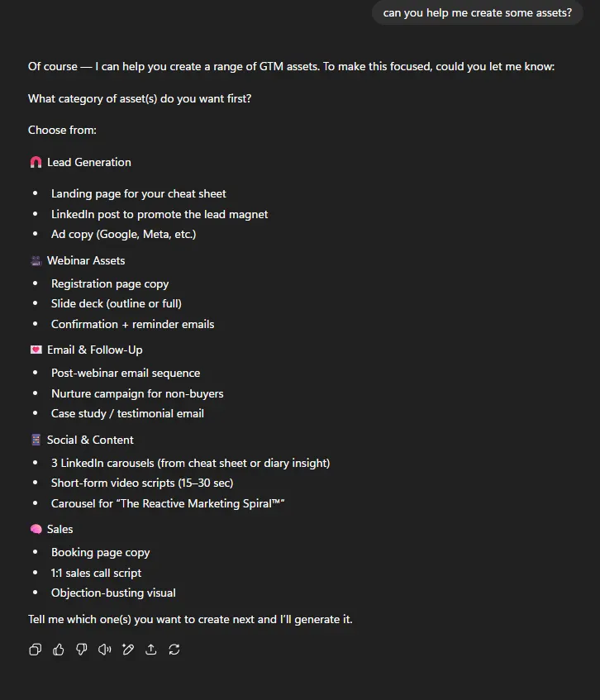The image size is (600, 700).
Task: Click the magnet emoji beside Lead Generation
Action: [x=36, y=163]
